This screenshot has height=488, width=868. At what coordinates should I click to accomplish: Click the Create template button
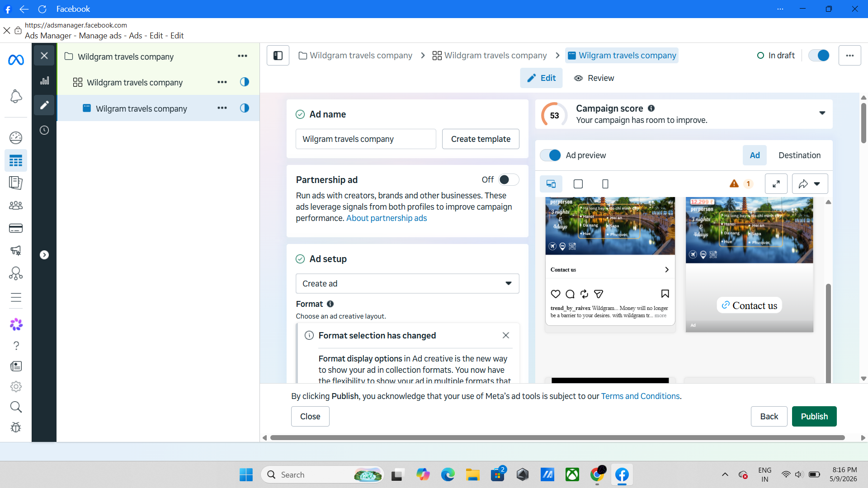(x=481, y=139)
